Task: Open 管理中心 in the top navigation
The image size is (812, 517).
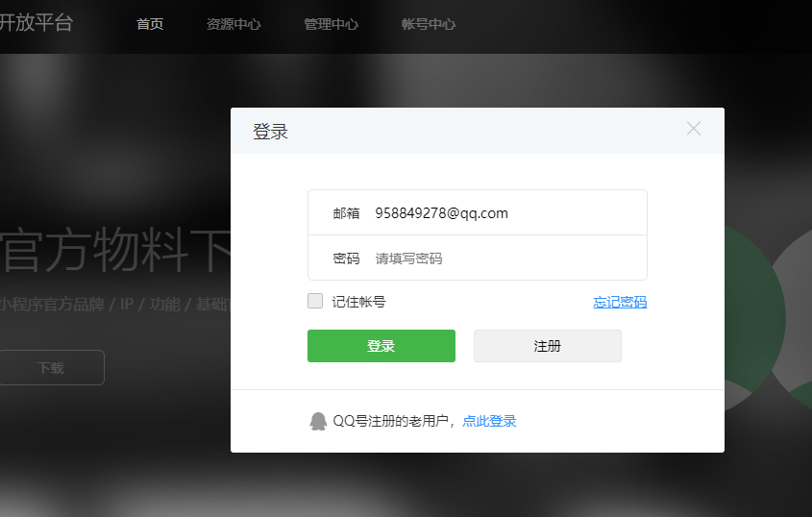Action: click(x=331, y=24)
